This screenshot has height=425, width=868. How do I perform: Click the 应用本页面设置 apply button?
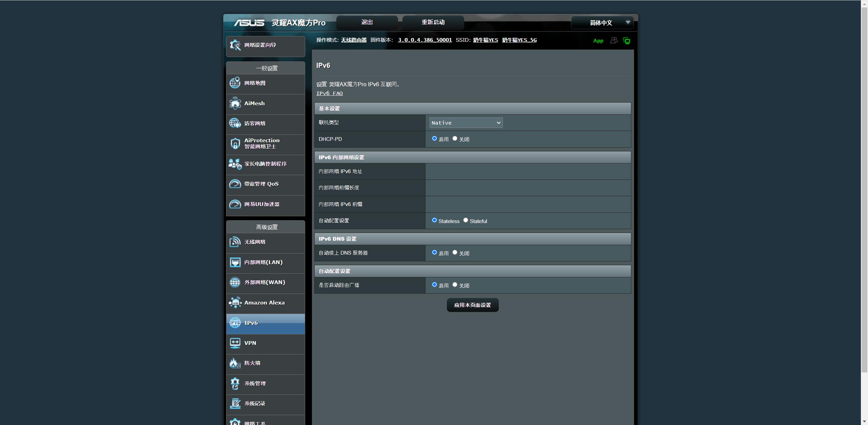click(472, 305)
